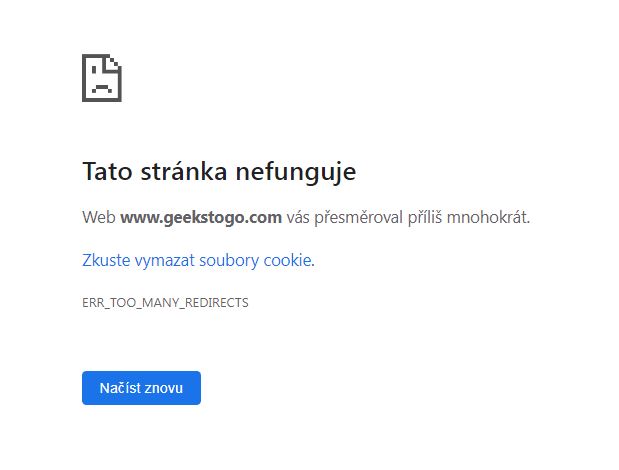The image size is (619, 470).
Task: Click the bold www.geekstogo.com domain text
Action: [201, 217]
